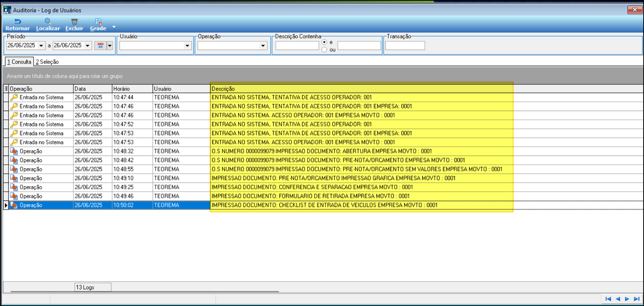
Task: Click the Excluir trash icon
Action: pos(74,22)
